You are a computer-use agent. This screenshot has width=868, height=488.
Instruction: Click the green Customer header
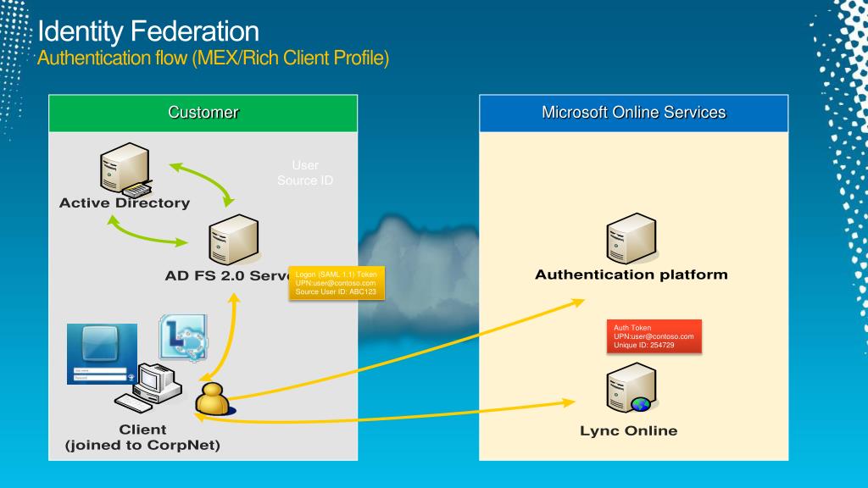203,114
